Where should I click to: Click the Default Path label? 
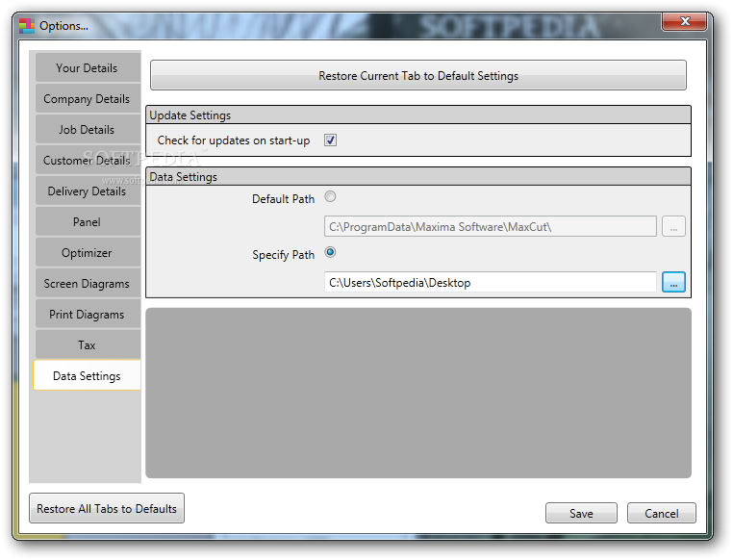pos(283,199)
